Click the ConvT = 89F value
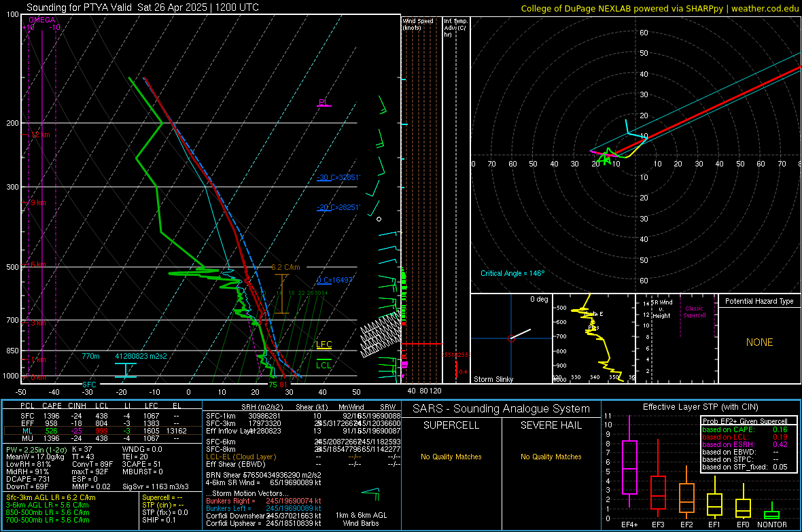802x532 pixels. [x=92, y=464]
